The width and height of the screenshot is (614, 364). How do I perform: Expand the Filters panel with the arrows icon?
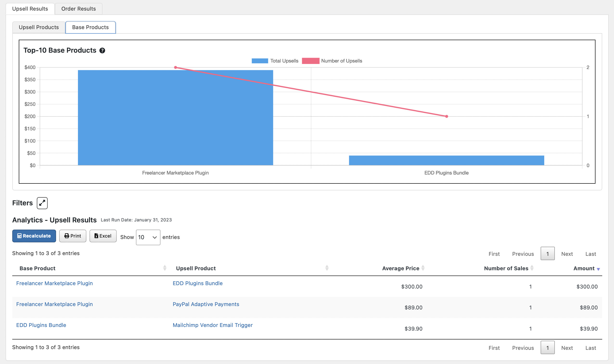click(x=42, y=203)
